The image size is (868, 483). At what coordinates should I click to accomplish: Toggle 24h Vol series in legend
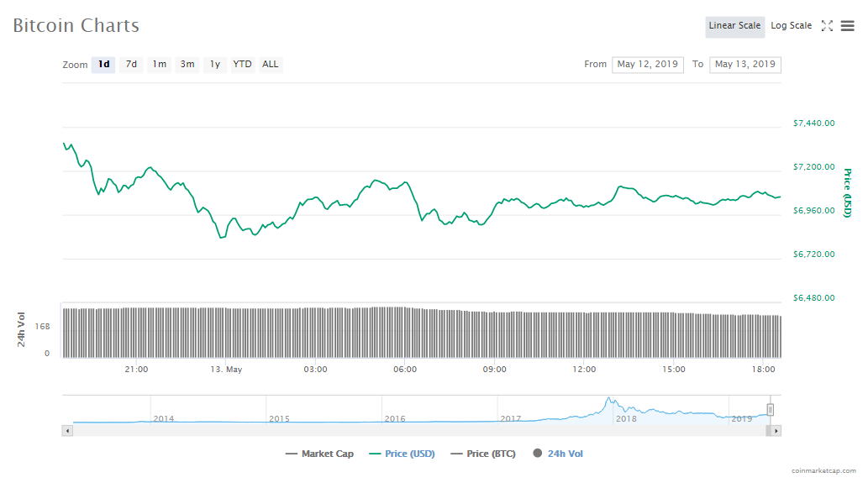pos(558,454)
